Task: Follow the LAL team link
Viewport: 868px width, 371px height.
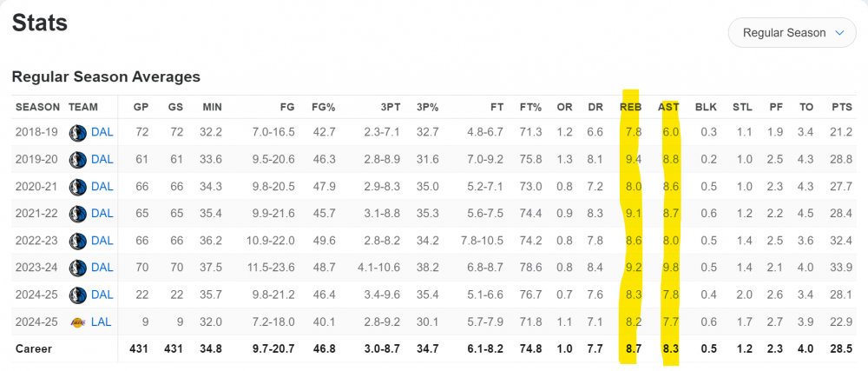Action: pyautogui.click(x=102, y=321)
